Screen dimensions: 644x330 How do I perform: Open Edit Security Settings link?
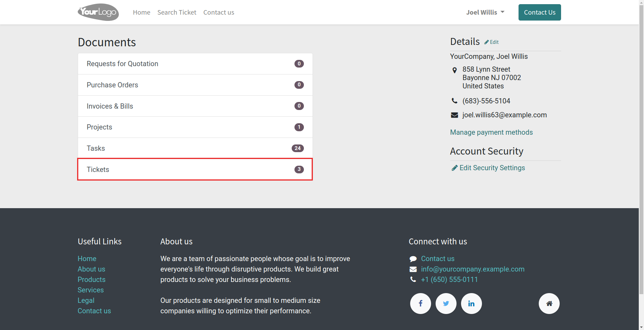click(492, 168)
